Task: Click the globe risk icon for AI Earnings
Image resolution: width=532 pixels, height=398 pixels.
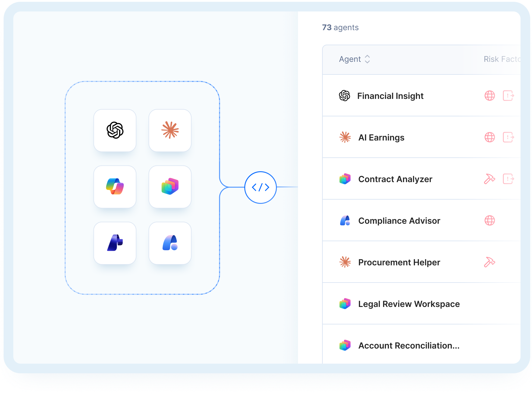Action: pos(490,137)
